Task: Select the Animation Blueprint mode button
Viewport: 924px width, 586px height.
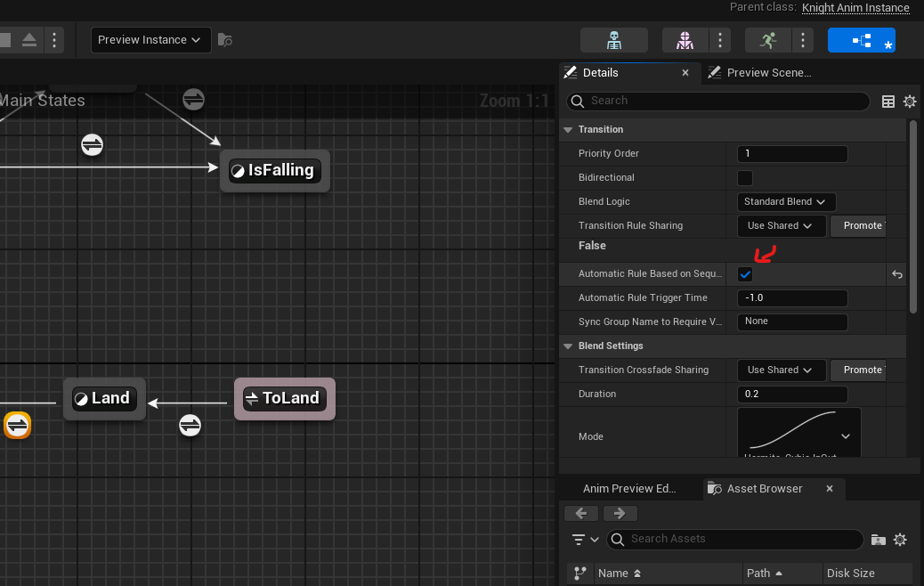Action: pyautogui.click(x=862, y=40)
